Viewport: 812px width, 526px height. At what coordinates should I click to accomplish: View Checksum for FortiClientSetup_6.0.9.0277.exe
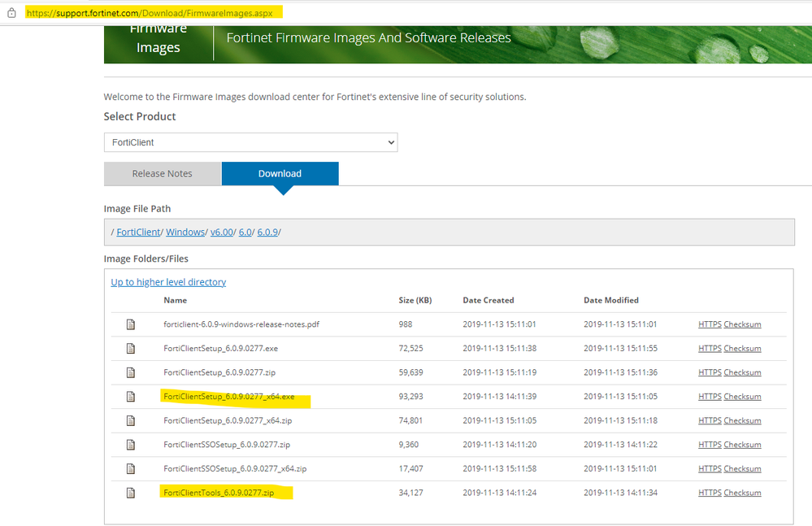point(742,349)
